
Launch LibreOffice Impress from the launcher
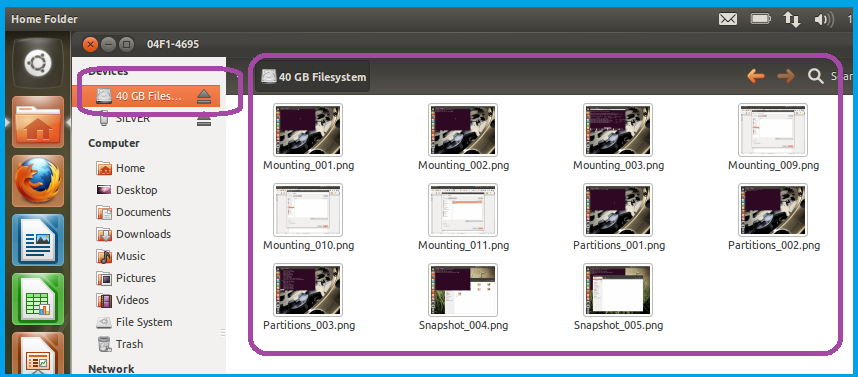click(38, 353)
